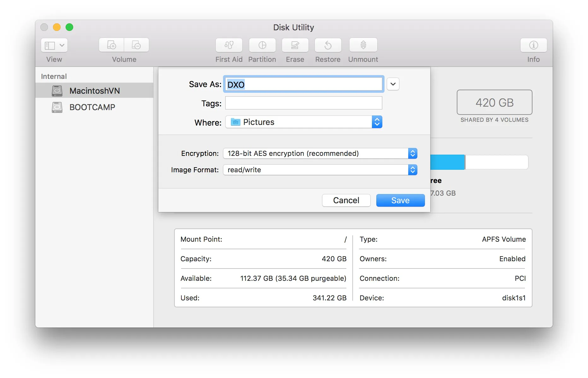Viewport: 588px width, 378px height.
Task: Click the Save As name field
Action: click(303, 84)
